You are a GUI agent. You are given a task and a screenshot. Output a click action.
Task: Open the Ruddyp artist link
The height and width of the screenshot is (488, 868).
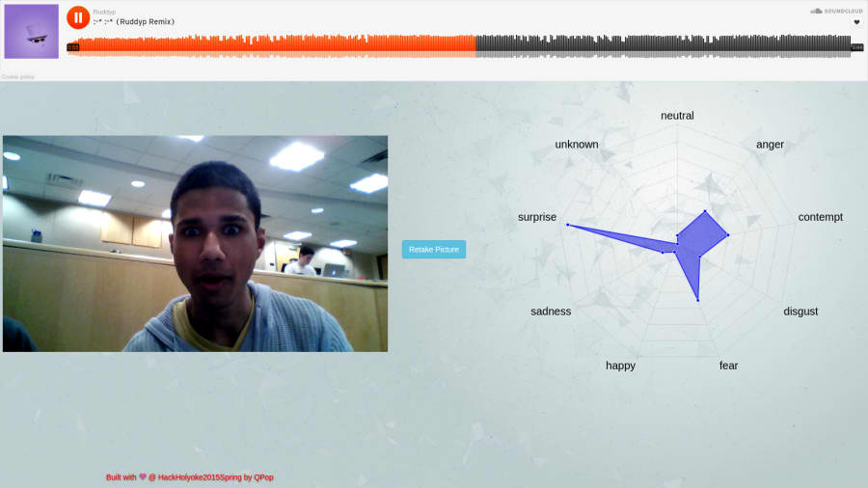point(104,12)
